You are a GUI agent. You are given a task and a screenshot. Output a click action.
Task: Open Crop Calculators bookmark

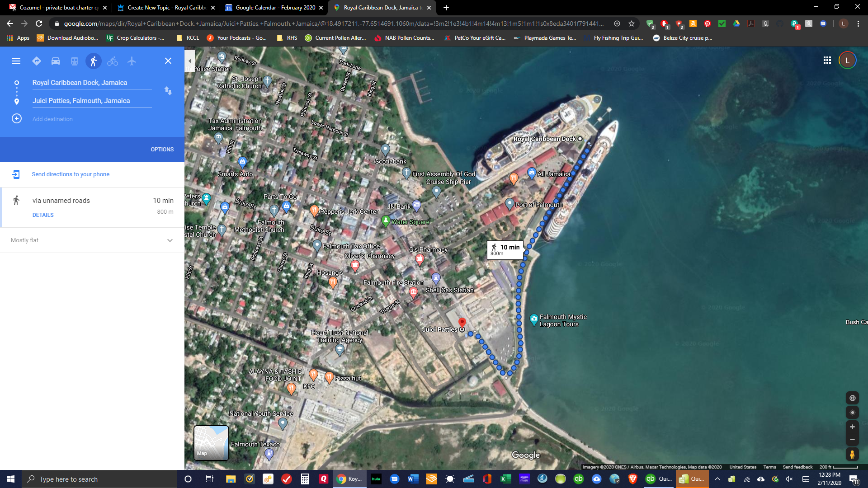[136, 38]
